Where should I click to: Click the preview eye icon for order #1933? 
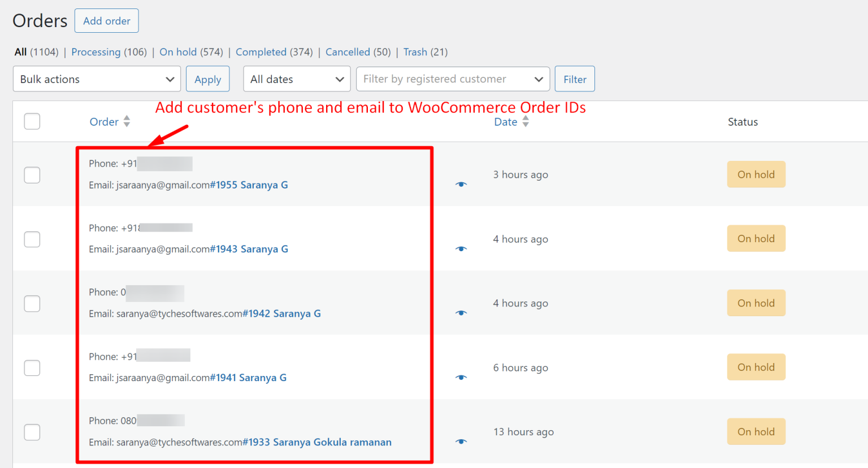[462, 441]
